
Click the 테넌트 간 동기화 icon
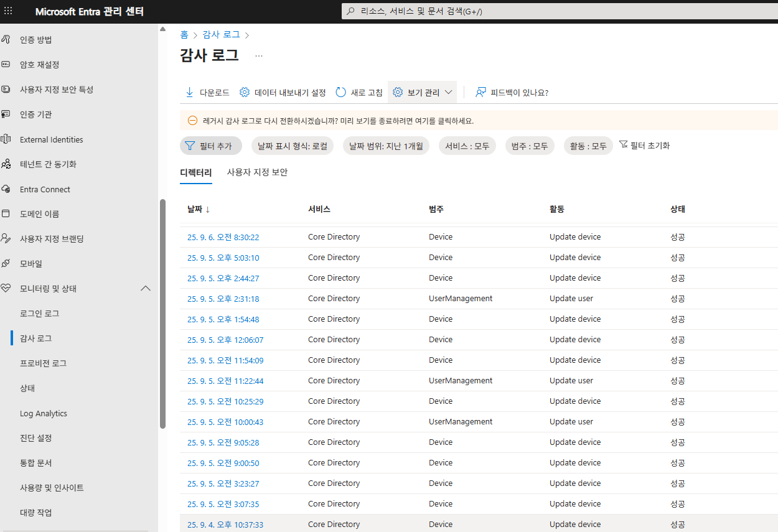tap(6, 164)
